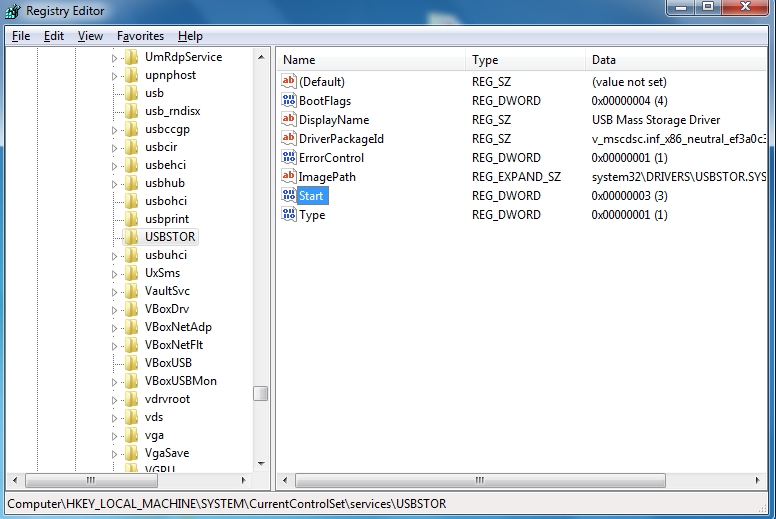Select the BootFlags value name
The image size is (776, 519).
coord(325,101)
